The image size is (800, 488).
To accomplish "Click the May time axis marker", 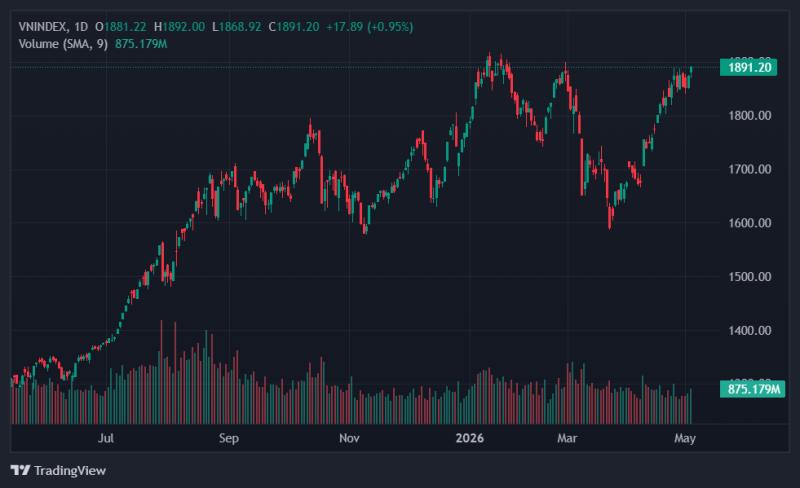I will tap(685, 438).
